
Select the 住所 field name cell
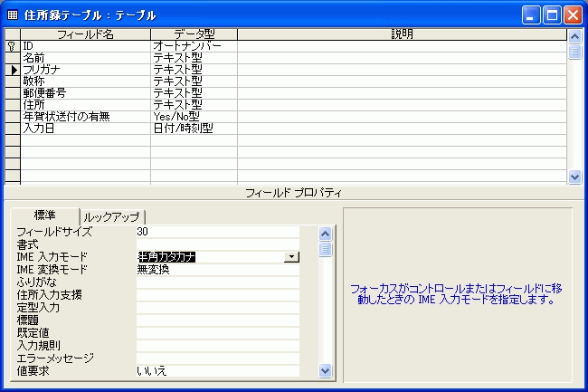click(86, 105)
